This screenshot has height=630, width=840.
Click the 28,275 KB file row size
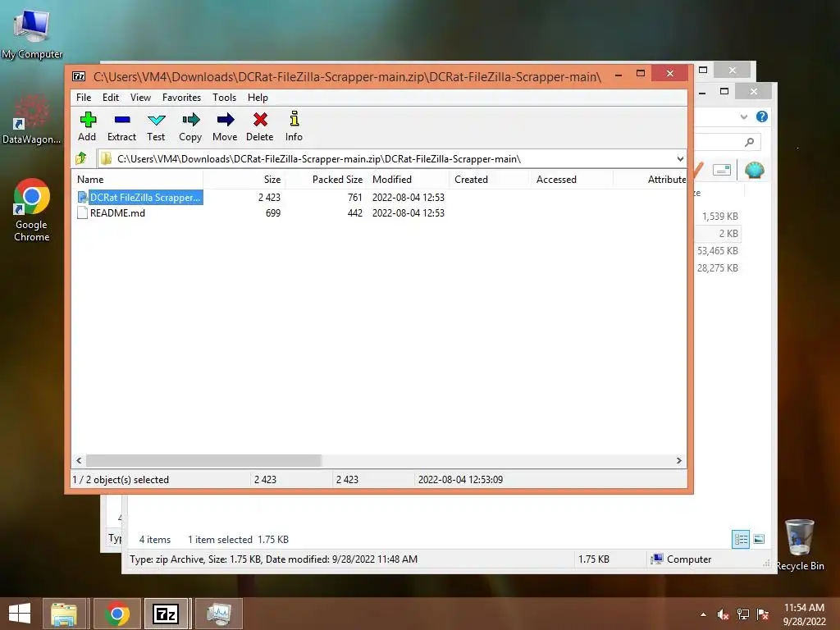[717, 268]
